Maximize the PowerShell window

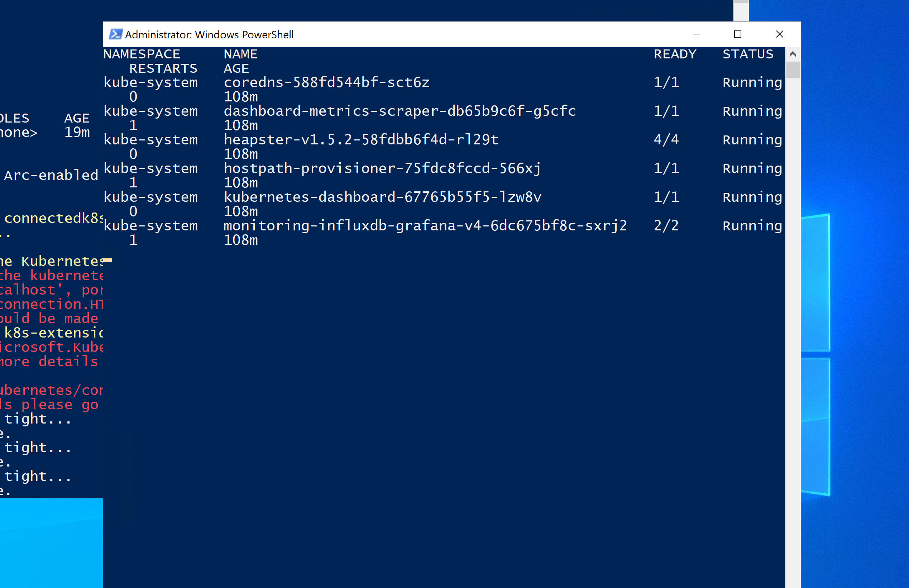pos(738,34)
